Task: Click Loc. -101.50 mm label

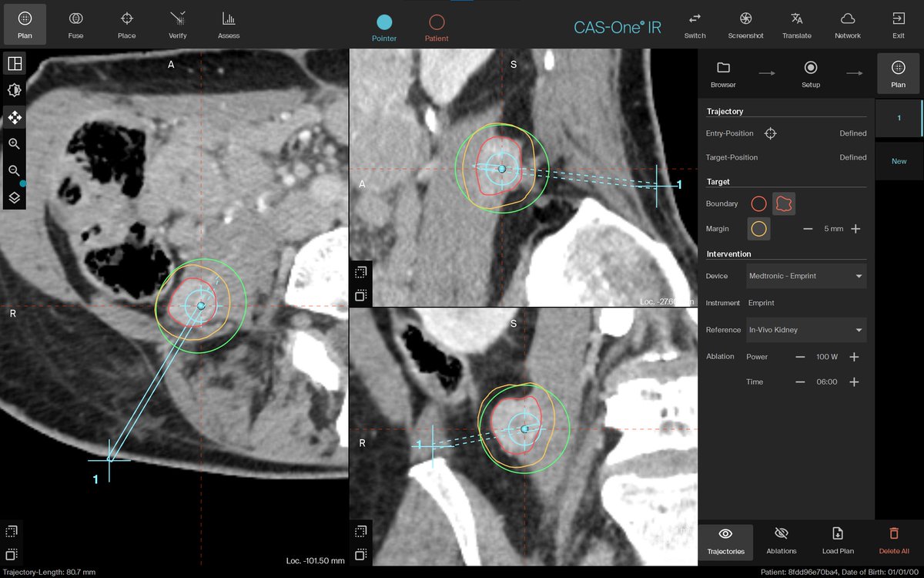Action: pyautogui.click(x=316, y=560)
